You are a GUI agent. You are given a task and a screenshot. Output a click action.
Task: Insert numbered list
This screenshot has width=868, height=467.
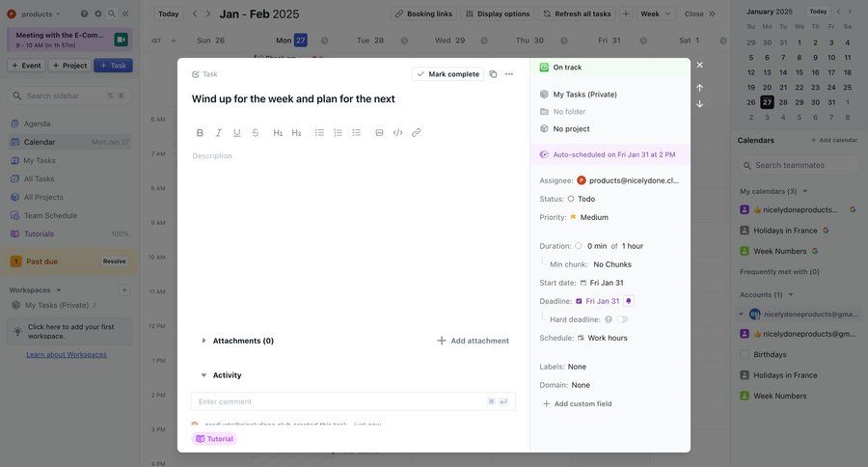click(338, 132)
